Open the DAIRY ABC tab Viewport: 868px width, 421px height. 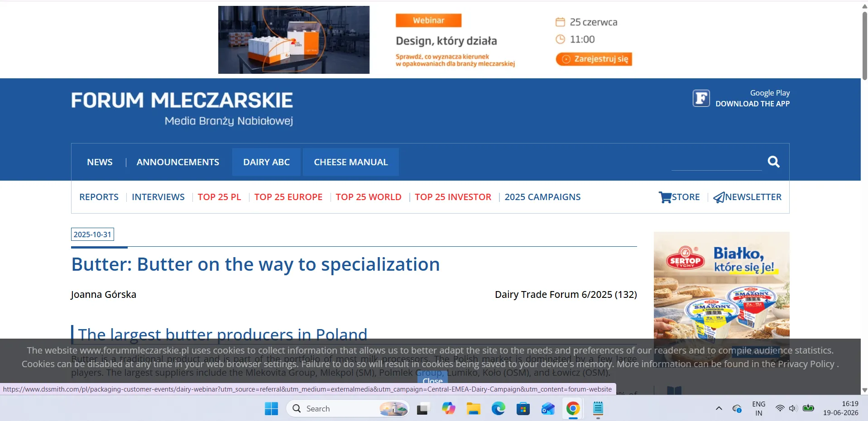coord(266,162)
